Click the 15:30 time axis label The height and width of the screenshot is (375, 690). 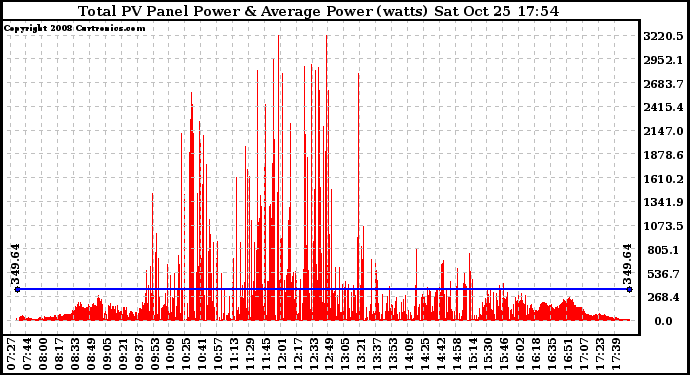point(488,354)
